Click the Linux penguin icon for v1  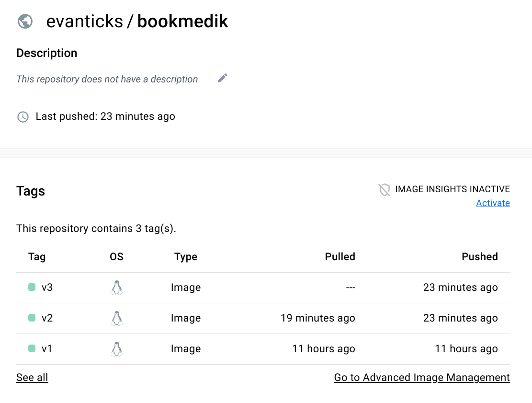pos(116,349)
